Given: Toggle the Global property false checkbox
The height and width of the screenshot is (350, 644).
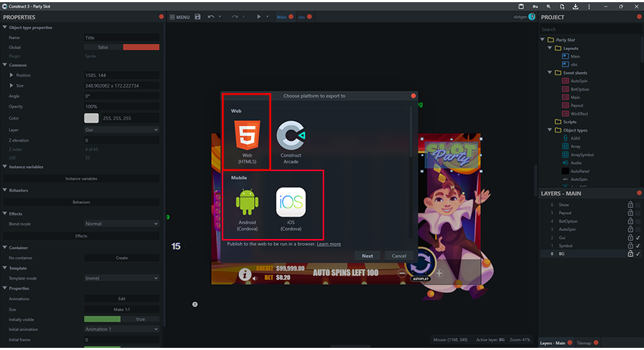Looking at the screenshot, I should point(122,47).
